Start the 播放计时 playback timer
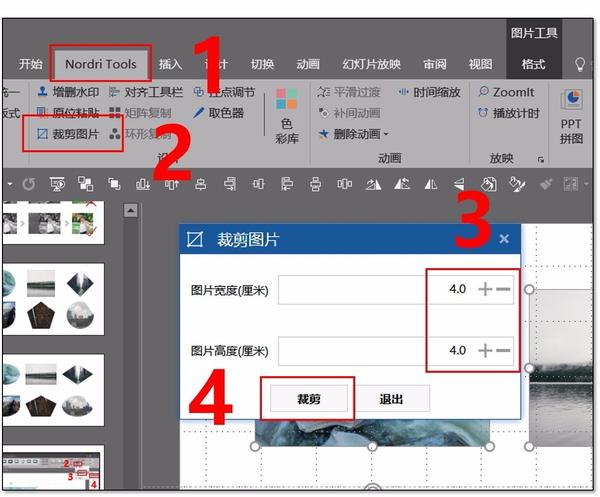Viewport: 600px width, 497px height. point(509,113)
